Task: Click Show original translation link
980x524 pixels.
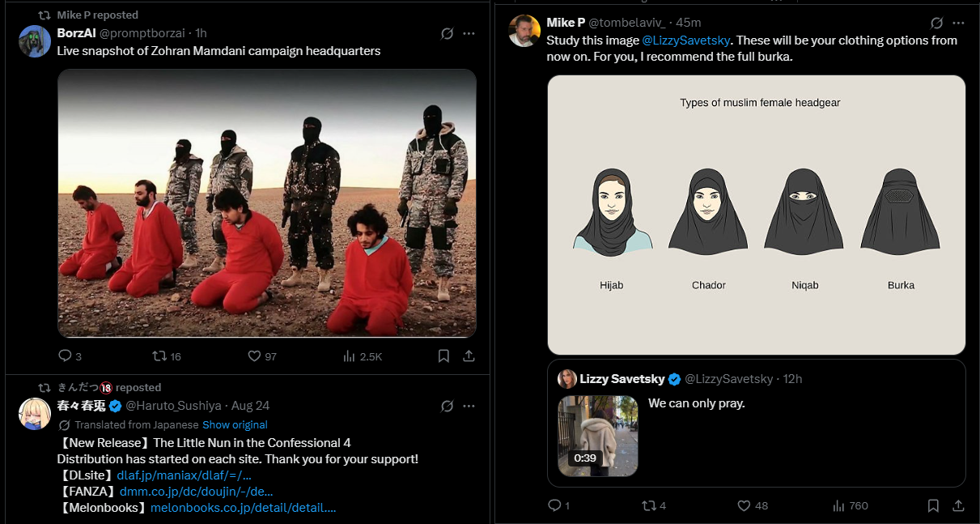Action: pos(235,424)
